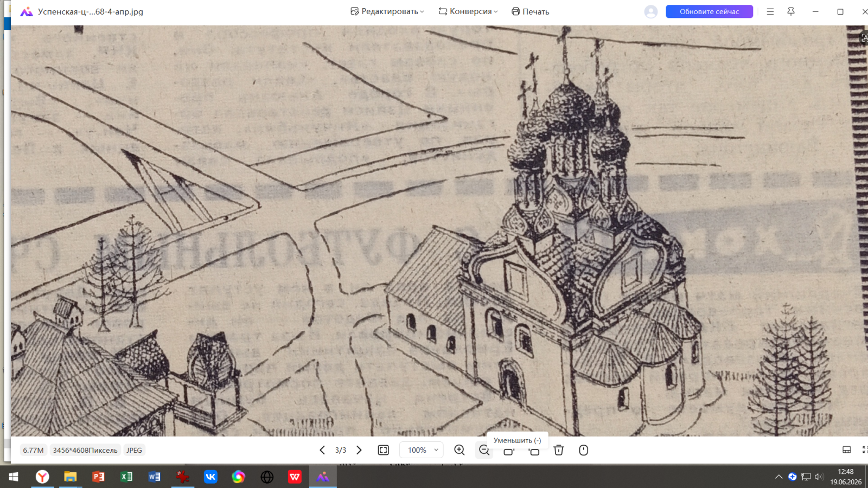Image resolution: width=868 pixels, height=488 pixels.
Task: Click the blue circular tray icon
Action: (793, 477)
